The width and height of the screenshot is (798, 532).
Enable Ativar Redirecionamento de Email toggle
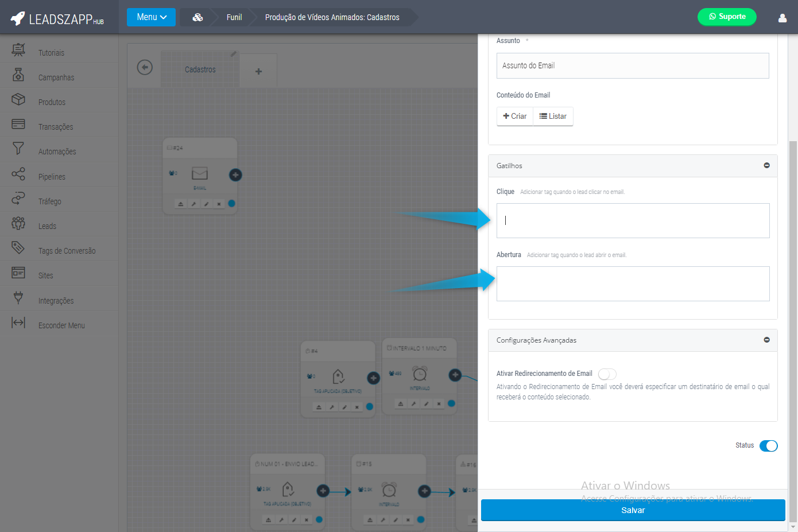click(x=607, y=374)
